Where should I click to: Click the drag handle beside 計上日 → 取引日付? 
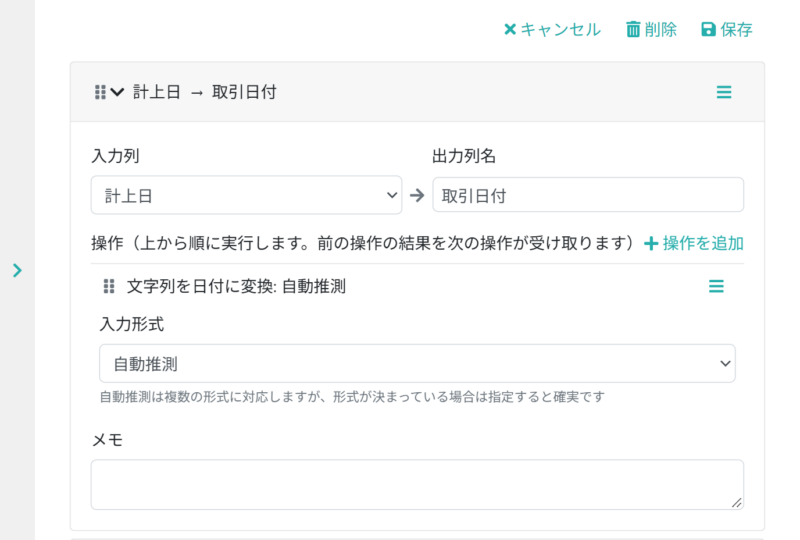100,92
